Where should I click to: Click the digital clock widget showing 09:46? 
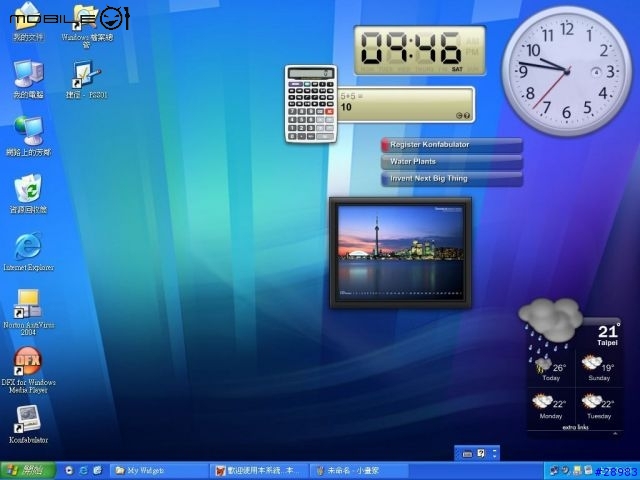point(420,51)
